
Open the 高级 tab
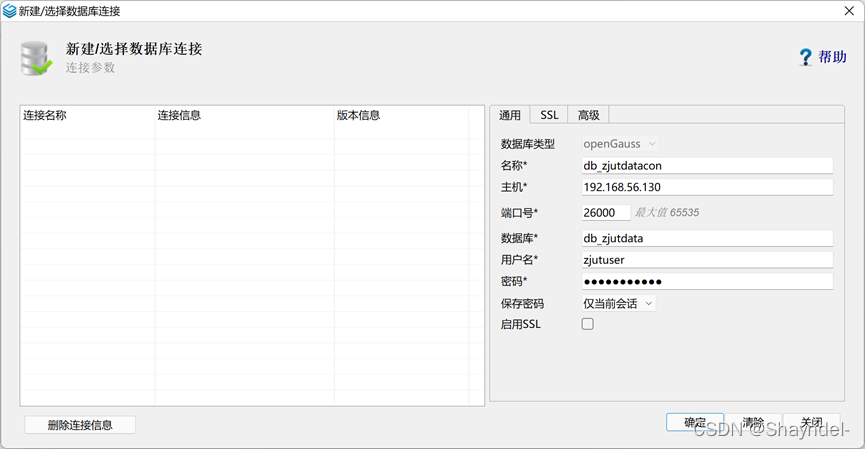click(588, 115)
